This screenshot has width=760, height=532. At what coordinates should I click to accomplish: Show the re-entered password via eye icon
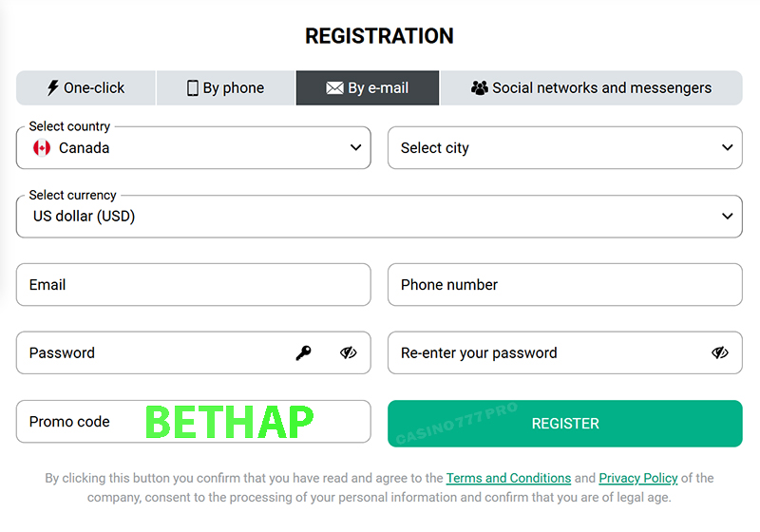(720, 353)
